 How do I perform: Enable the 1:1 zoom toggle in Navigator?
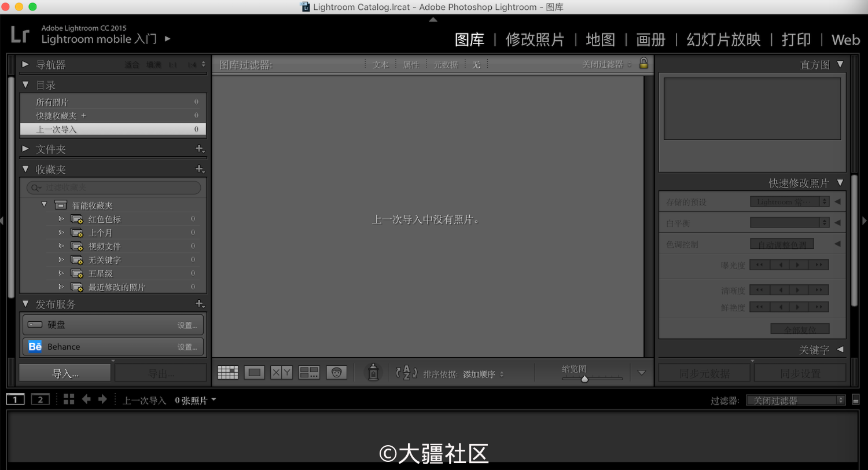pos(173,64)
